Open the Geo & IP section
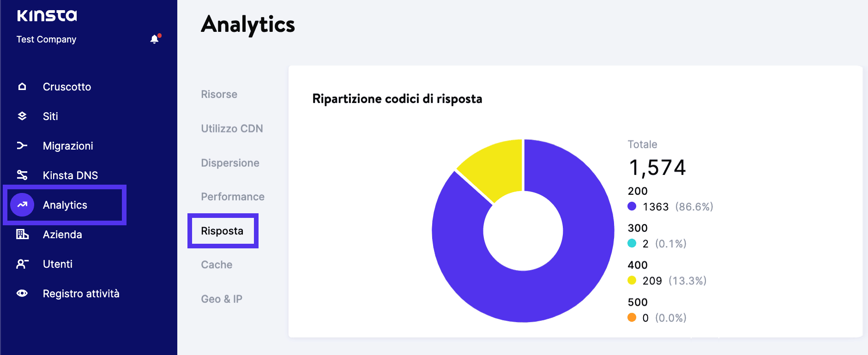Viewport: 868px width, 355px height. 221,299
